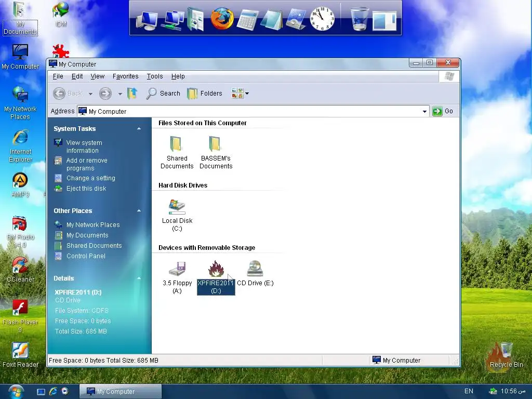Screen dimensions: 532x399
Task: Open My Documents link in Other Places
Action: coord(87,235)
